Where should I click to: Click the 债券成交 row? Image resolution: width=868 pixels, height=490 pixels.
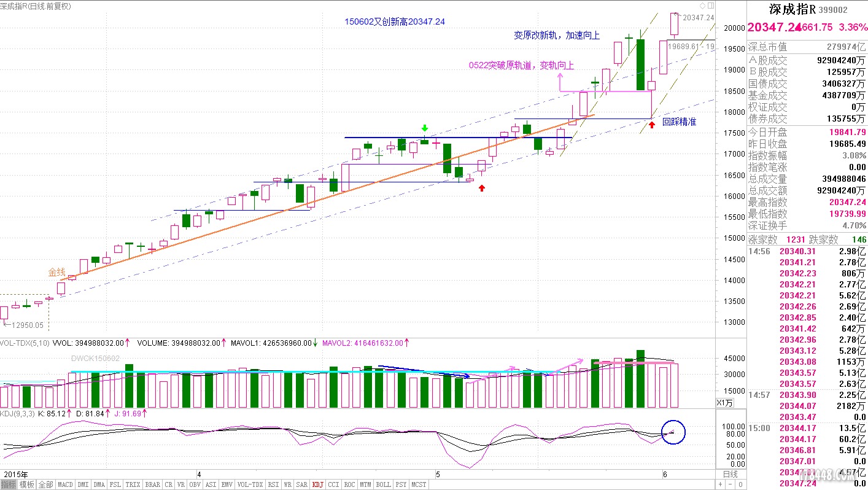coord(807,119)
